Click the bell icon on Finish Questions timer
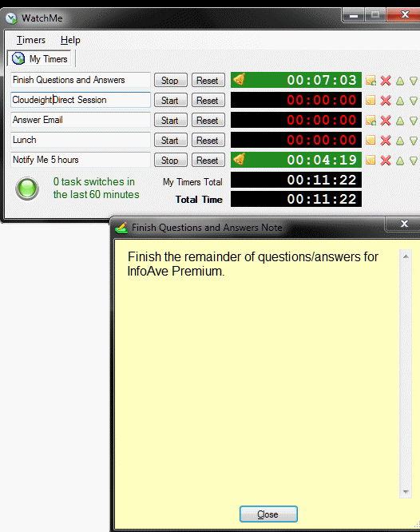Viewport: 420px width, 532px height. tap(240, 79)
